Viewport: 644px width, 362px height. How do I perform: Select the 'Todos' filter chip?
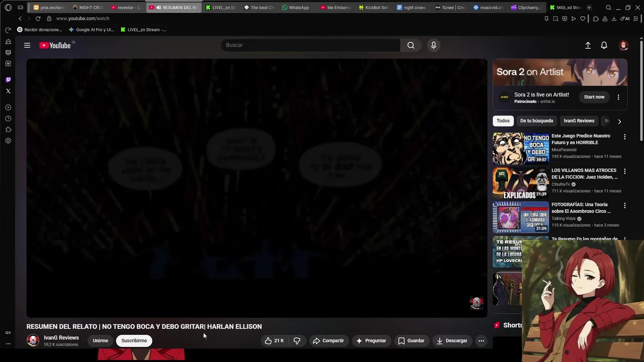click(x=503, y=121)
